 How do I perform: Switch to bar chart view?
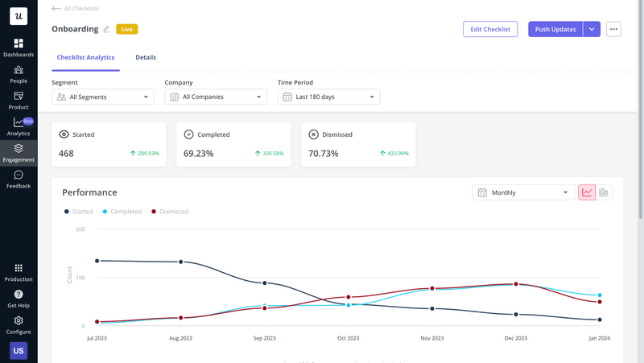[604, 192]
